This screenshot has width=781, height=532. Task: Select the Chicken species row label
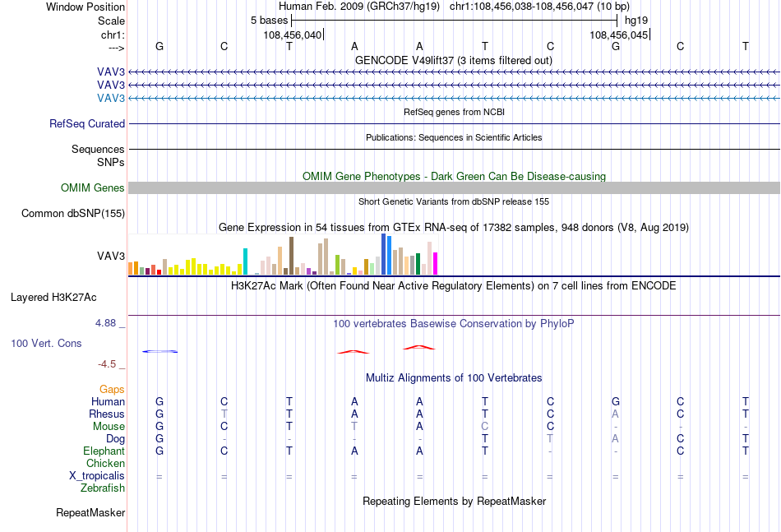(x=105, y=463)
